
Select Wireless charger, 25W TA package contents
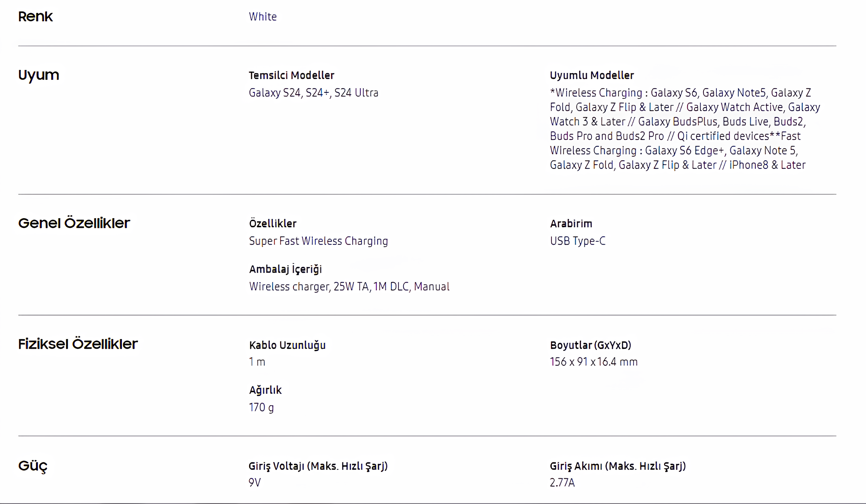pos(349,286)
